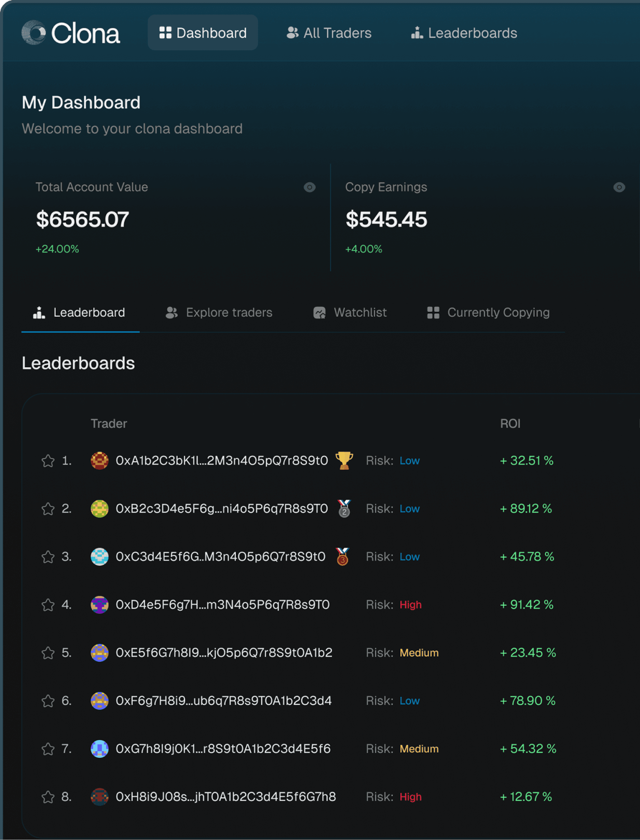Click the silver medal icon for trader 2
Viewport: 640px width, 840px height.
[344, 508]
